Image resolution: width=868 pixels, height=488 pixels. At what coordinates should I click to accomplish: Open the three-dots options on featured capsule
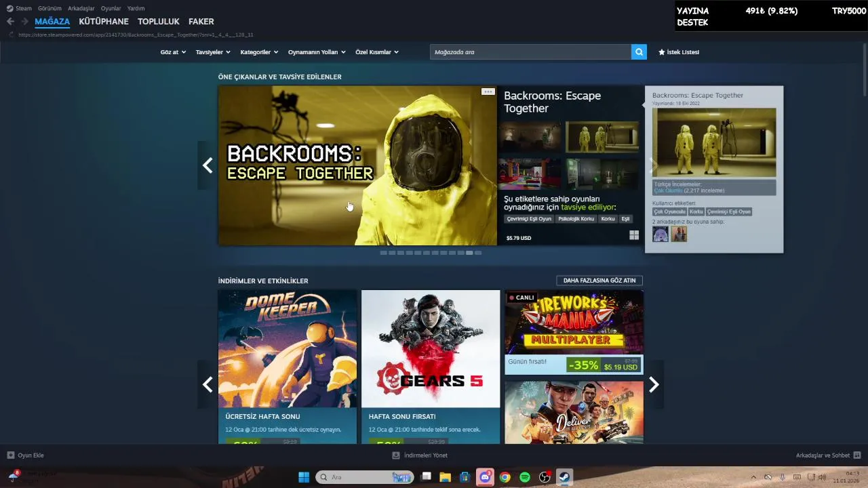pyautogui.click(x=488, y=91)
